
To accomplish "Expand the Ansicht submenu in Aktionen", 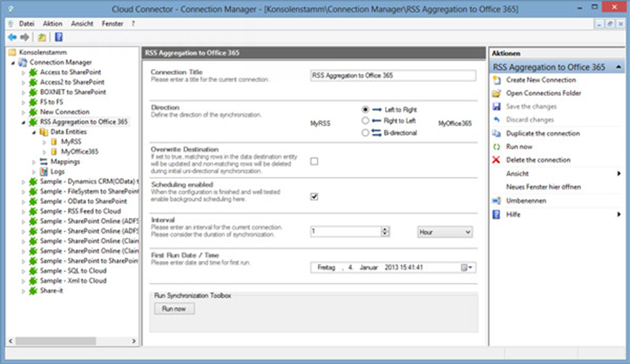I will click(x=618, y=174).
